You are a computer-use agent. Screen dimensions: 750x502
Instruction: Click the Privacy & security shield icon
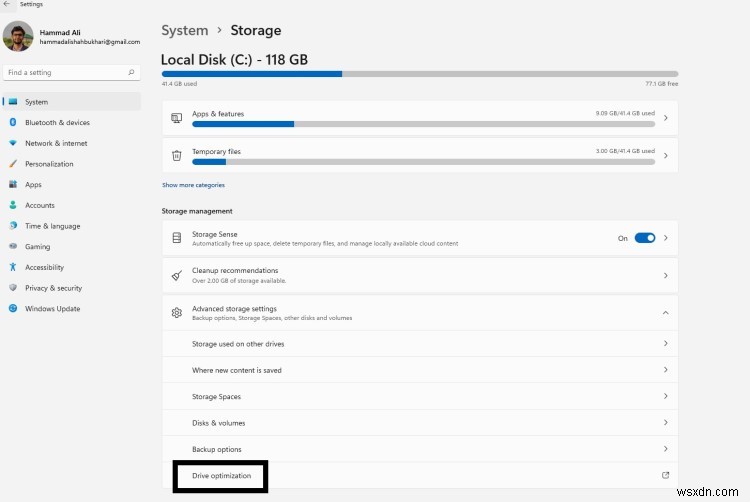(x=13, y=288)
